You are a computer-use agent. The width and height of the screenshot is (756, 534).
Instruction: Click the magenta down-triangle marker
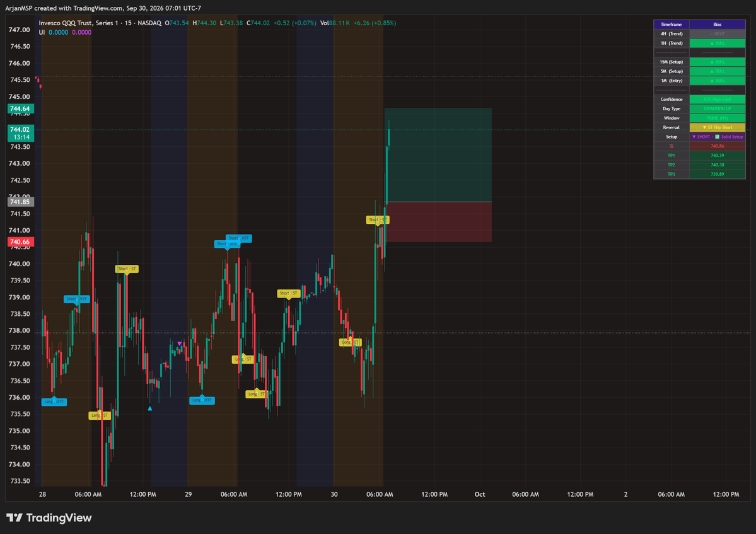coord(179,344)
